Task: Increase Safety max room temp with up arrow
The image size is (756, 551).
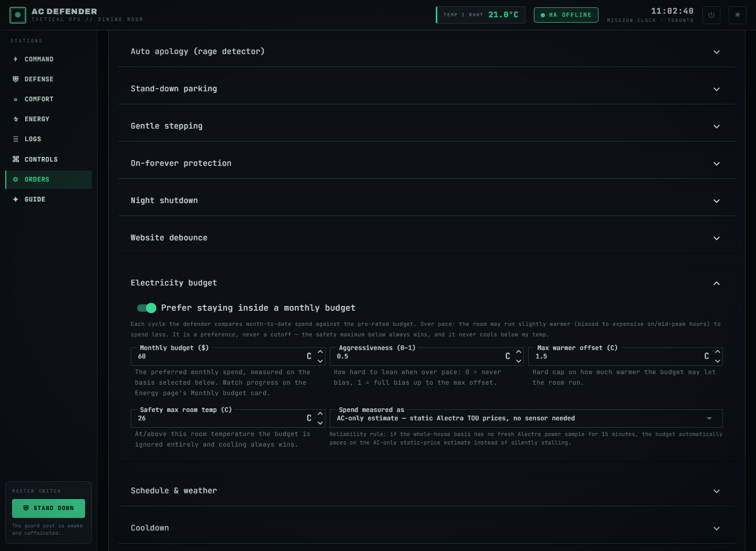Action: pos(320,414)
